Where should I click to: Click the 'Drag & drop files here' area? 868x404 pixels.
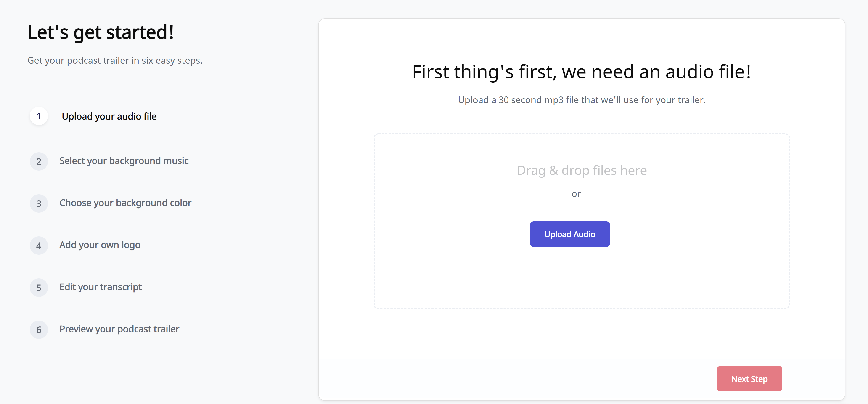click(x=582, y=170)
